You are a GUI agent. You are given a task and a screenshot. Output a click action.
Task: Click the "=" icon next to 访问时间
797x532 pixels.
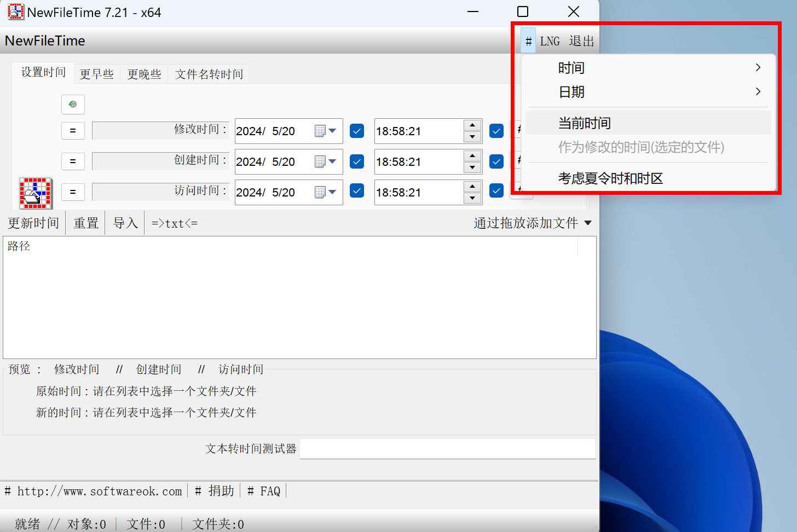click(73, 192)
